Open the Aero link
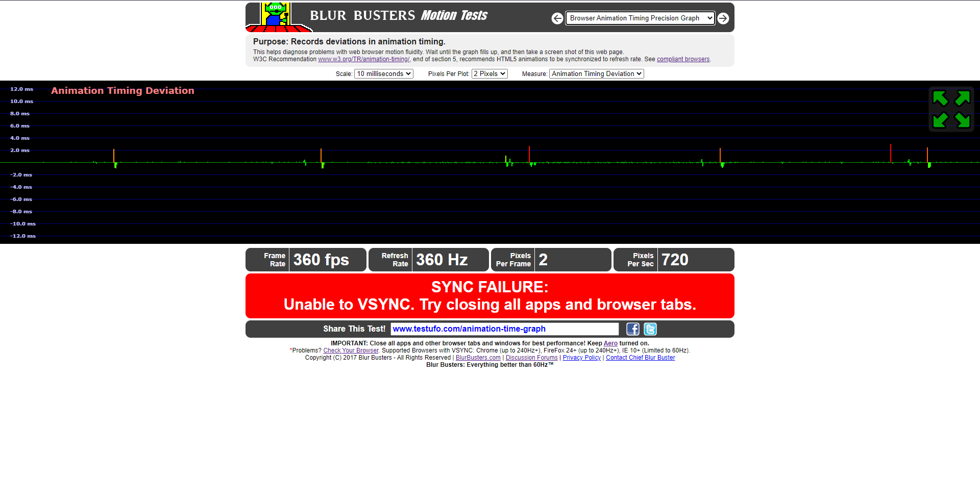 [x=610, y=343]
